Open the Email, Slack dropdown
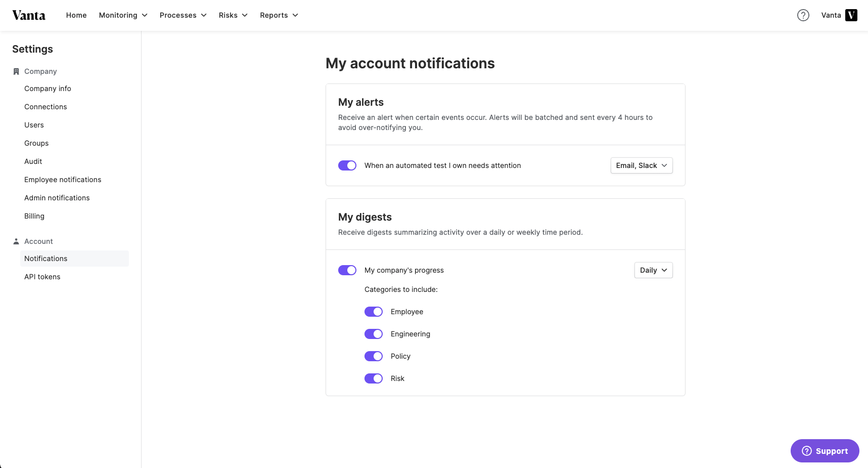This screenshot has width=868, height=468. (642, 165)
